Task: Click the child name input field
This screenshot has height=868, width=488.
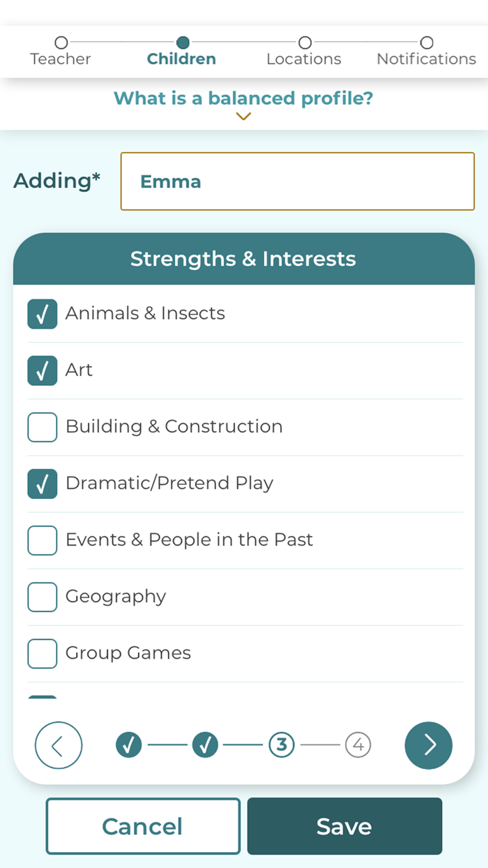Action: point(298,181)
